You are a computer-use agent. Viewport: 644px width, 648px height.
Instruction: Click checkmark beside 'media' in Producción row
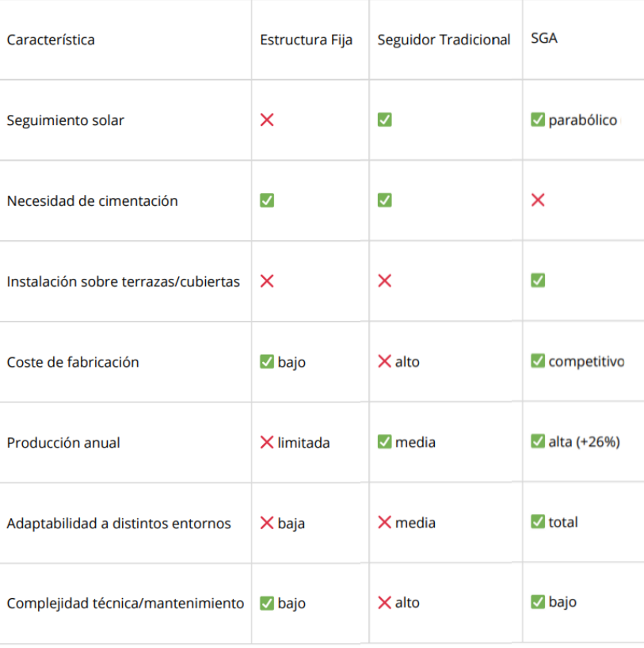(384, 441)
